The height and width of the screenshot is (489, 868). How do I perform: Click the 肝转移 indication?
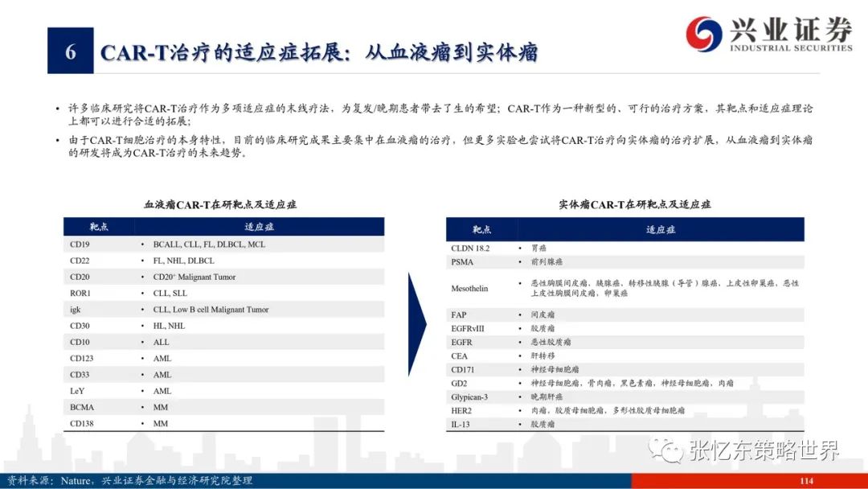coord(542,356)
